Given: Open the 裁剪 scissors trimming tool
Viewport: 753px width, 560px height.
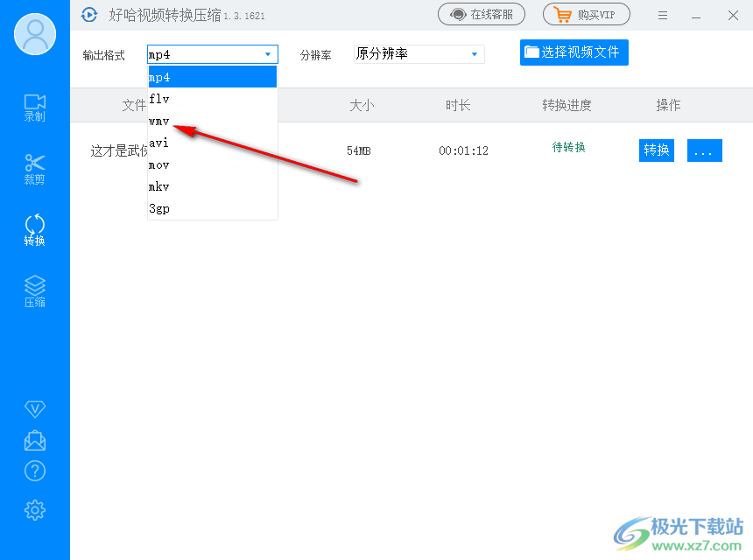Looking at the screenshot, I should coord(34,170).
